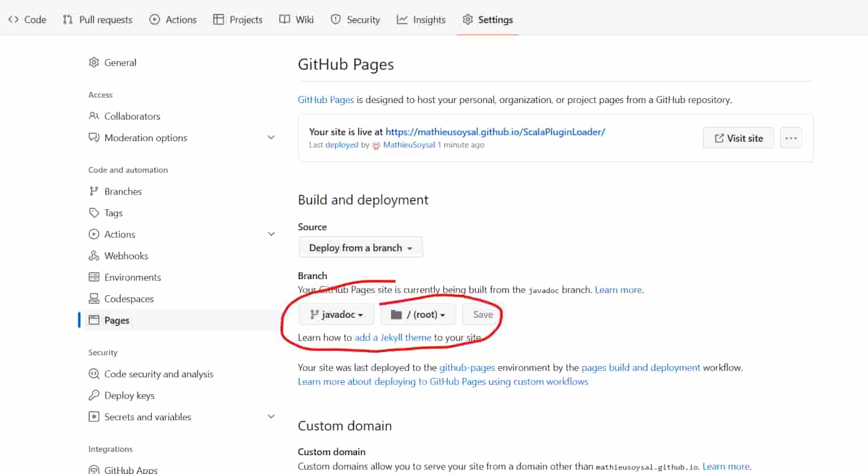Open the Projects tab

[x=238, y=20]
